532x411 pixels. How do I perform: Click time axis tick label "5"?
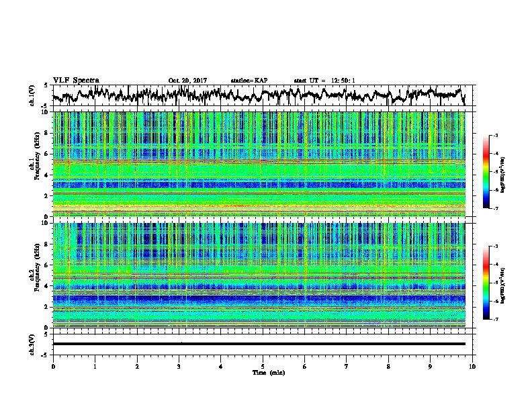263,367
